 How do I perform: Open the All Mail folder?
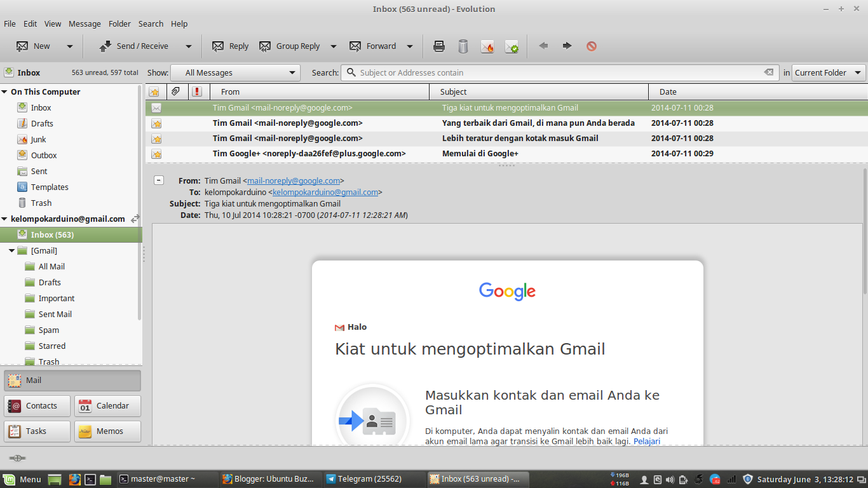tap(51, 267)
